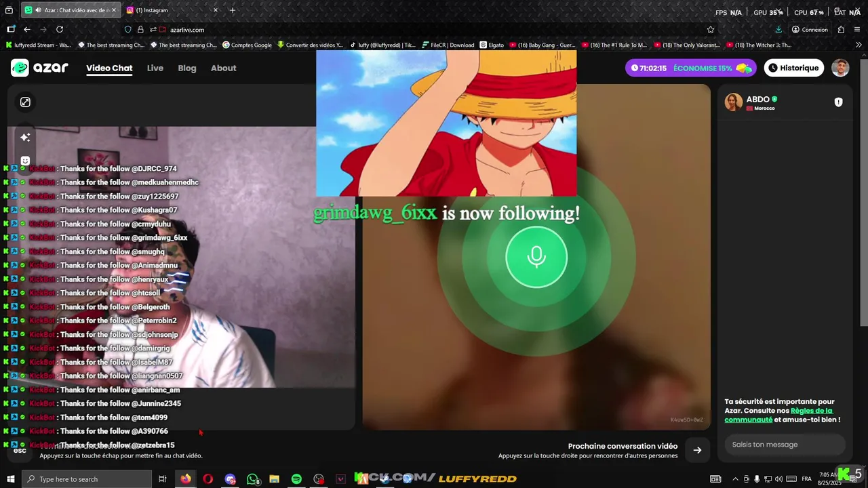This screenshot has width=868, height=488.
Task: Close the Azar browser tab
Action: click(x=114, y=10)
